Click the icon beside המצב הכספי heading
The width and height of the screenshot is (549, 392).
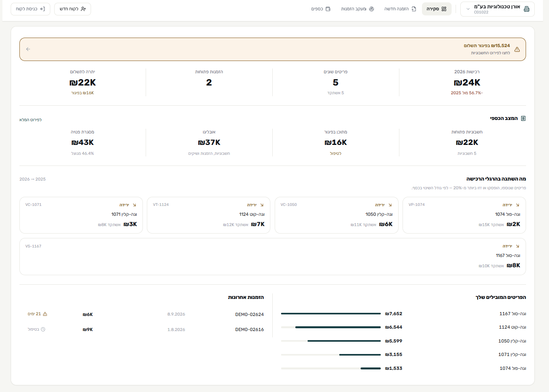(523, 118)
